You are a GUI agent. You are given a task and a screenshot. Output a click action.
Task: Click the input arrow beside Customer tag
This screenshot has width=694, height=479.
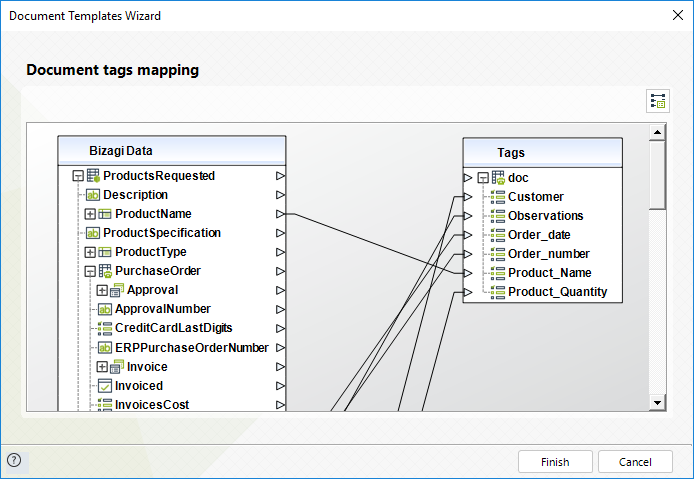coord(468,197)
